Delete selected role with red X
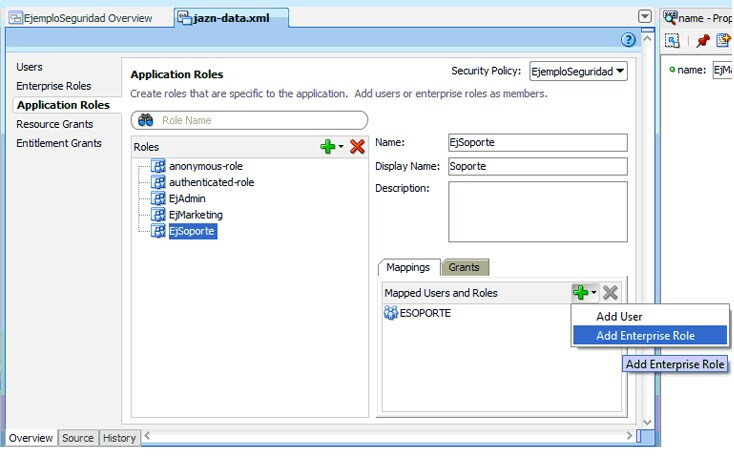 tap(357, 147)
